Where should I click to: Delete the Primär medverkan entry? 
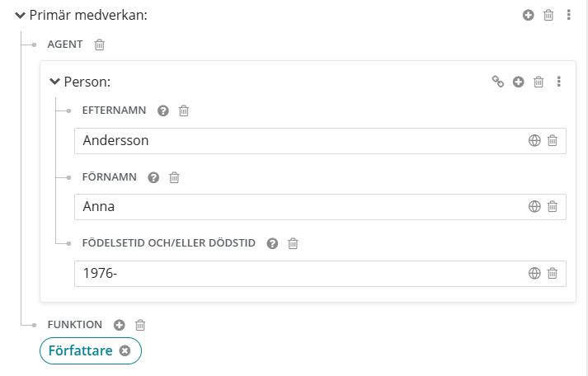point(548,15)
